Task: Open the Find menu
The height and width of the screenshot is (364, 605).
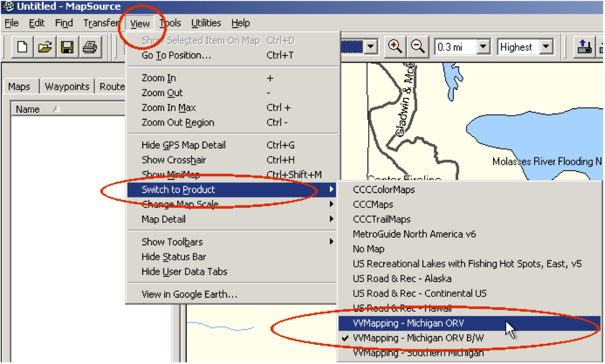Action: [64, 23]
